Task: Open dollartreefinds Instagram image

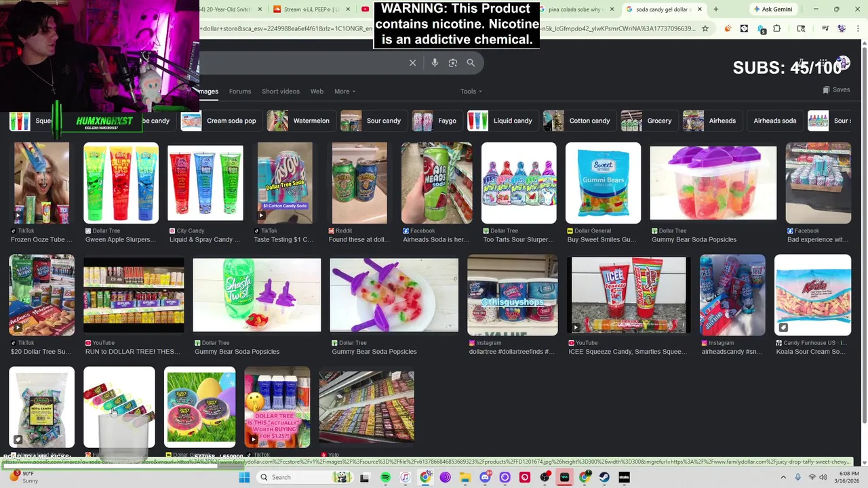Action: pos(513,295)
